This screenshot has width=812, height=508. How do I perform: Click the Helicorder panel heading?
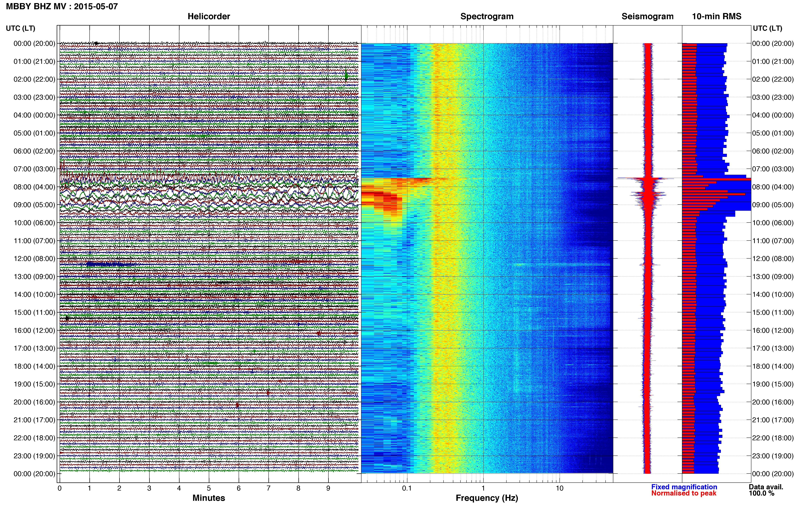[x=209, y=16]
